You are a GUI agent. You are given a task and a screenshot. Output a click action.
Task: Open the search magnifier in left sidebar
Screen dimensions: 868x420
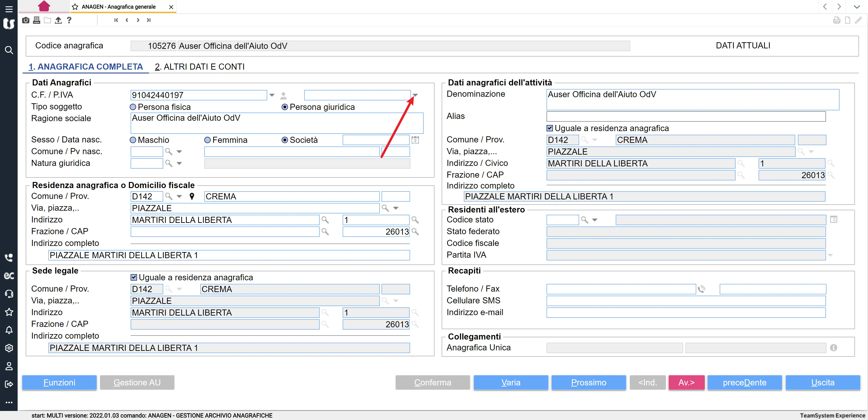click(x=9, y=50)
